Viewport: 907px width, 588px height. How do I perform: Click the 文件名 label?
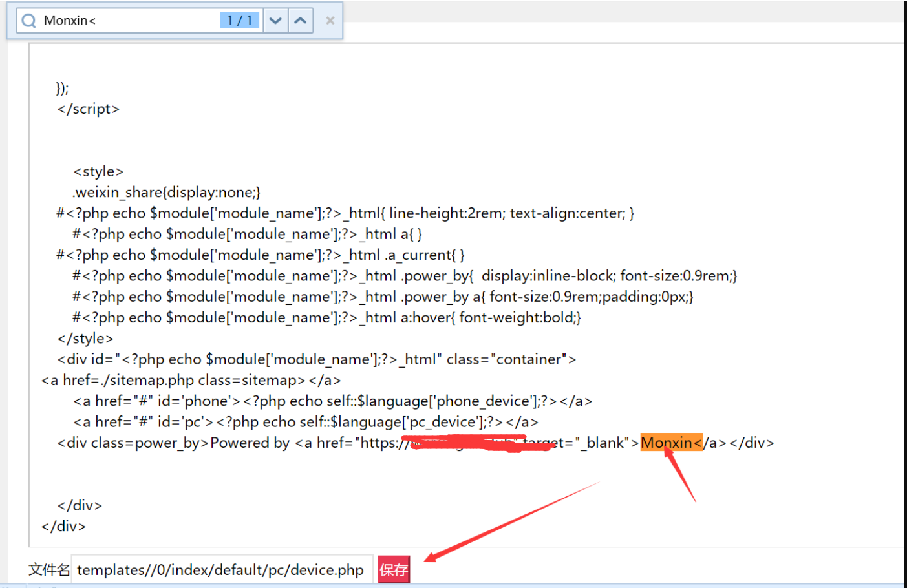(x=49, y=570)
